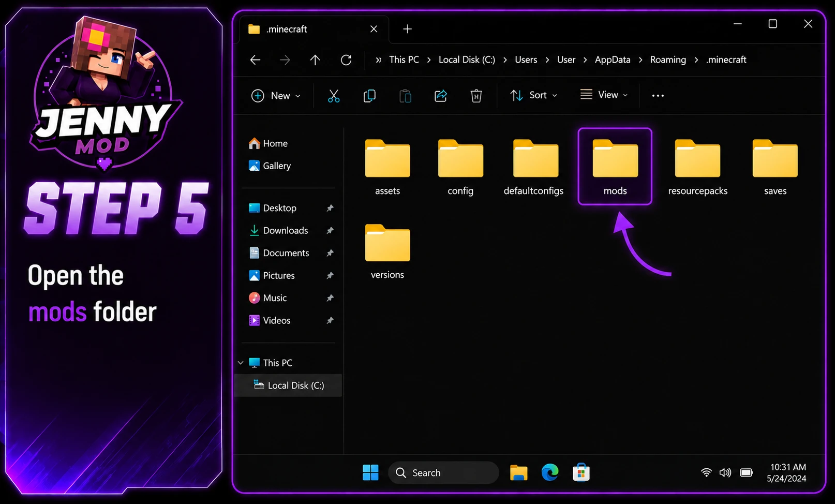Open the View layout dropdown
Image resolution: width=835 pixels, height=504 pixels.
click(604, 95)
